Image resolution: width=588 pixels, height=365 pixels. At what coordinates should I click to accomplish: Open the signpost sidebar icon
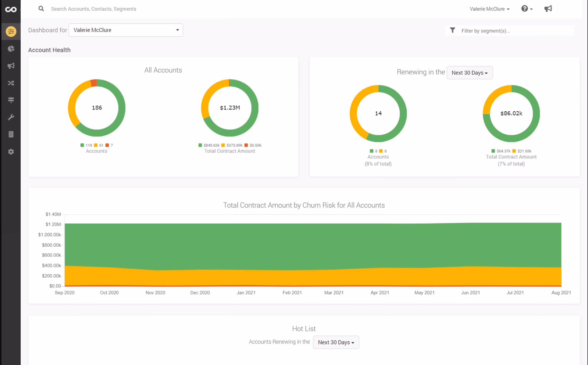click(11, 100)
